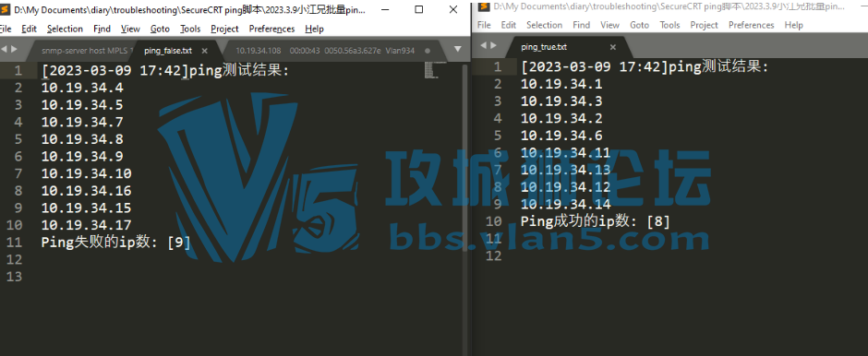Click line 10.19.34.16
The width and height of the screenshot is (868, 356).
(x=87, y=191)
